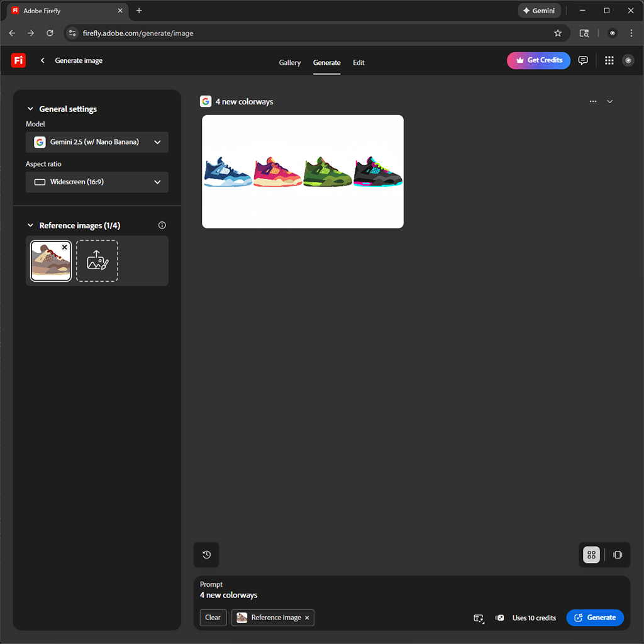The height and width of the screenshot is (644, 644).
Task: Switch to grid view layout
Action: (x=591, y=555)
